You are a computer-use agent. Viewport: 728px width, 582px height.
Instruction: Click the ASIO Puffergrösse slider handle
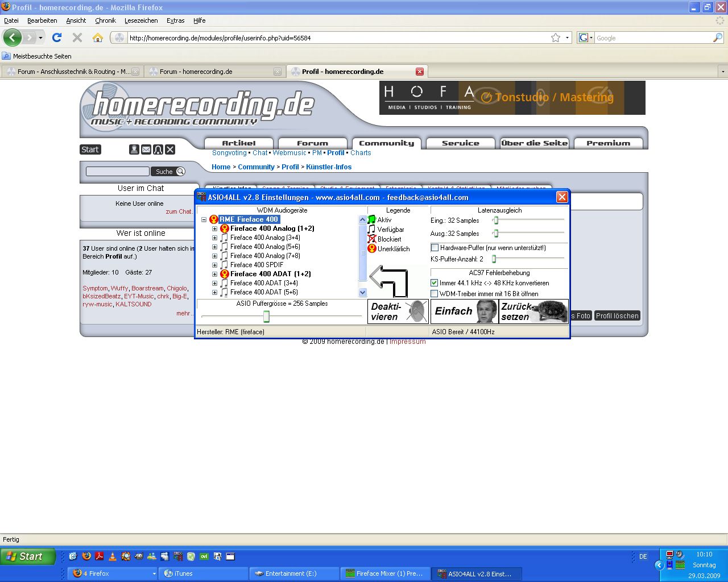(x=266, y=317)
